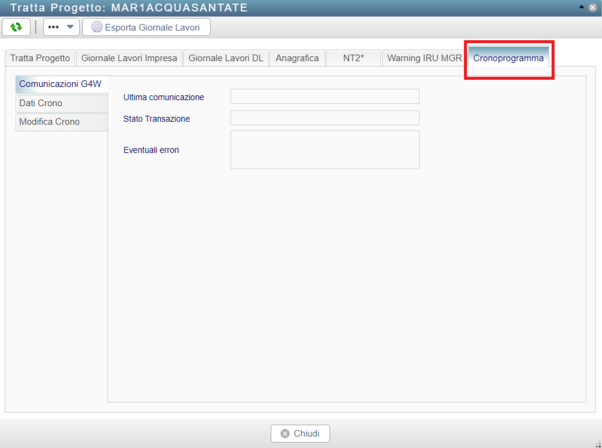Viewport: 602px width, 448px height.
Task: Show the Warning IRU MGR tab
Action: [424, 58]
